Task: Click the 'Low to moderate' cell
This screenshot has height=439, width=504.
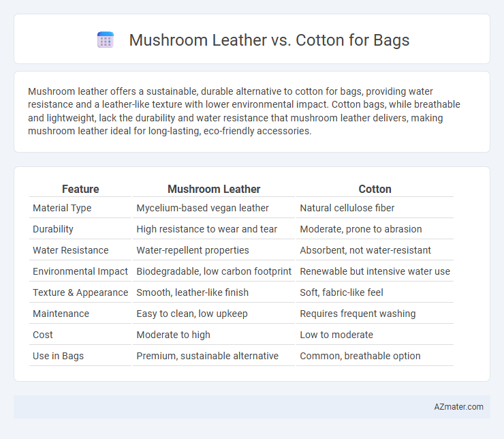Action: tap(336, 335)
